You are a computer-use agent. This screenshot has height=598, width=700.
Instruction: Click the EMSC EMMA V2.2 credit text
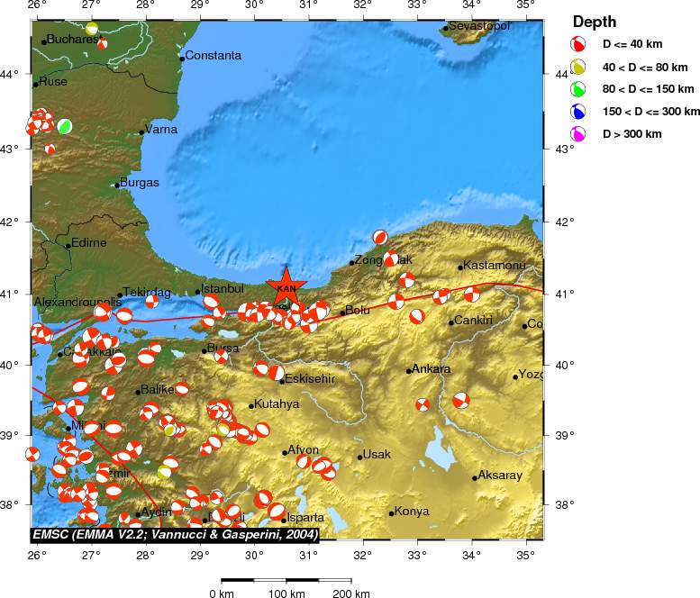(175, 534)
